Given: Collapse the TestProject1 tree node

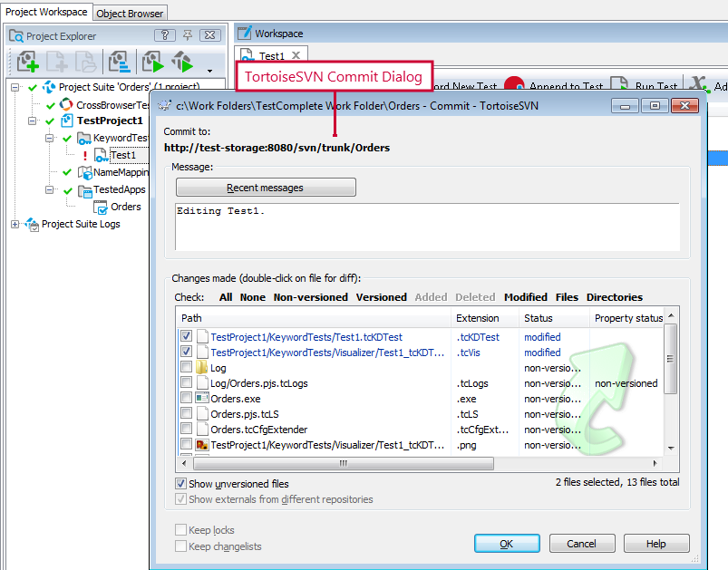Looking at the screenshot, I should point(34,121).
